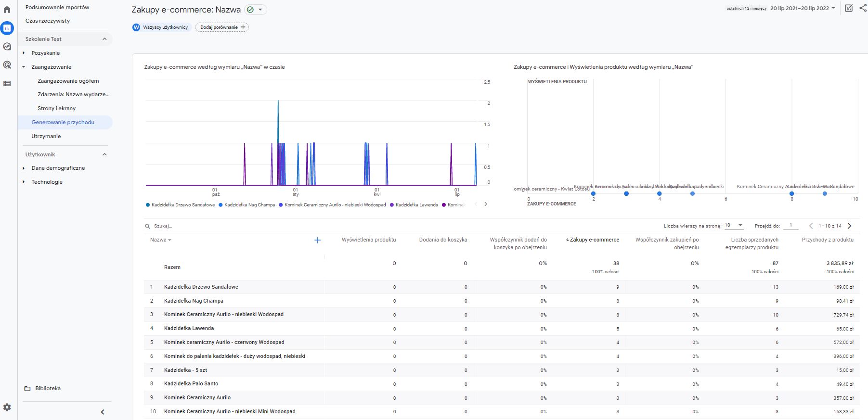Open the Advertising target icon

coord(7,65)
